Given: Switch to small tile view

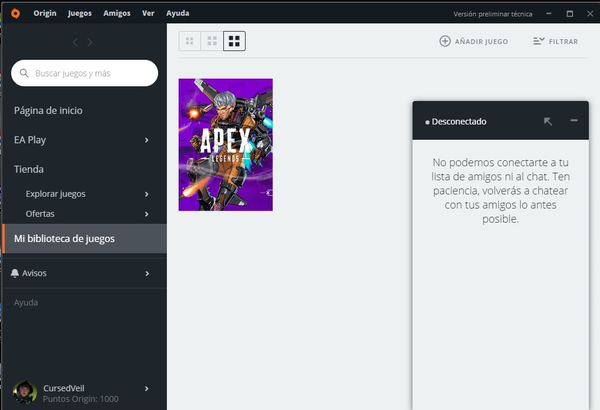Looking at the screenshot, I should click(x=189, y=41).
